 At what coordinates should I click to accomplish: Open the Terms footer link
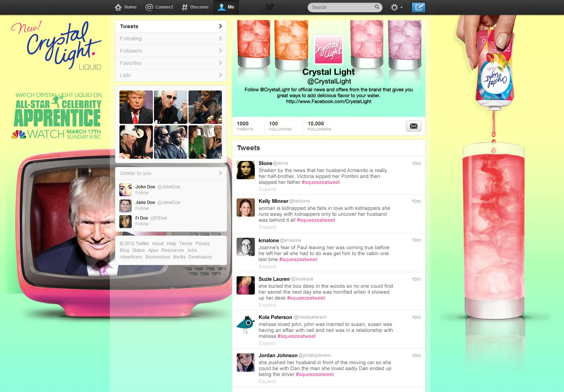tap(186, 244)
